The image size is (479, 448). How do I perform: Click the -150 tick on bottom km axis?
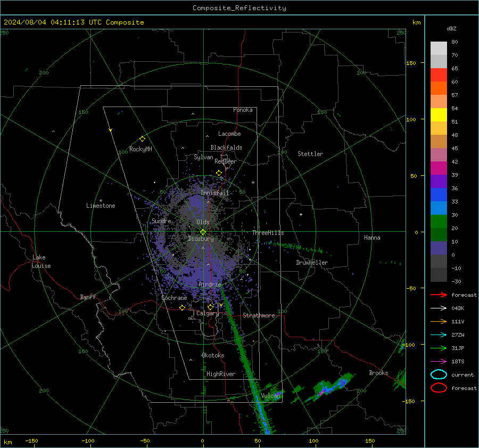click(31, 441)
